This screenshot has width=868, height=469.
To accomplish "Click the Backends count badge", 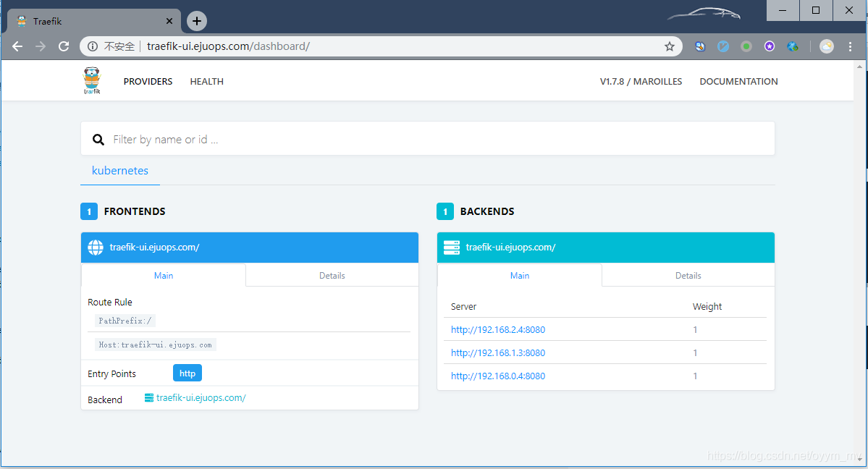I will click(445, 211).
